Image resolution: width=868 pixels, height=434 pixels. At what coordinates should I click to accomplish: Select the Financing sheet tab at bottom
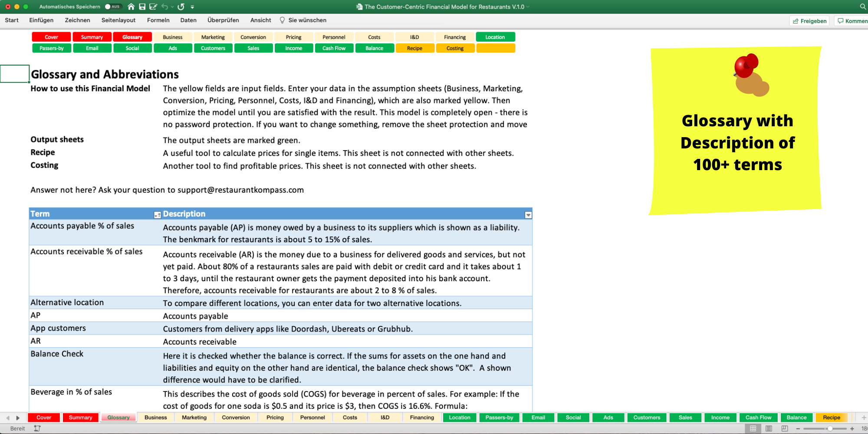[x=422, y=418]
